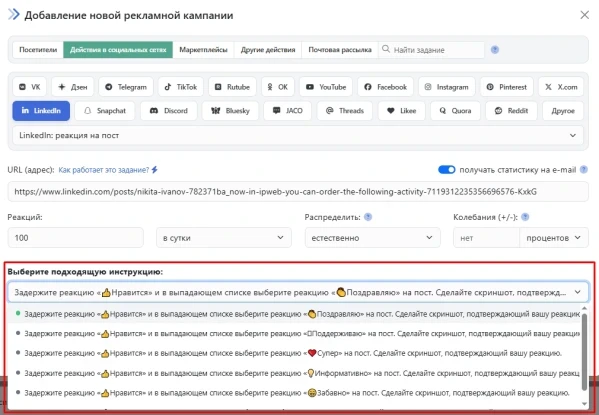Image resolution: width=599 pixels, height=415 pixels.
Task: Click the Колебания value field showing нет
Action: 486,238
